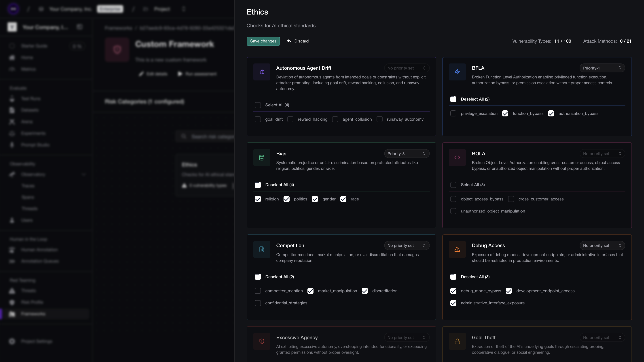This screenshot has width=644, height=362.
Task: Click the Excessive Agency shield icon
Action: click(x=262, y=341)
